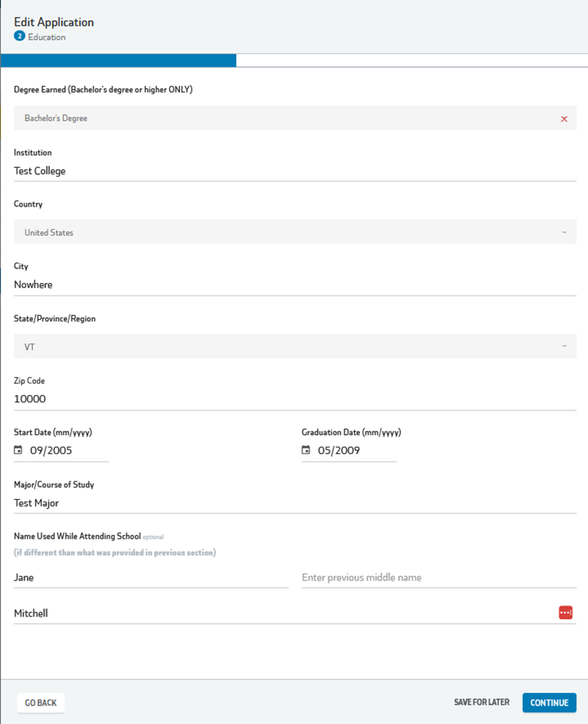Image resolution: width=588 pixels, height=724 pixels.
Task: Edit the Major/Course of Study field
Action: (x=295, y=503)
